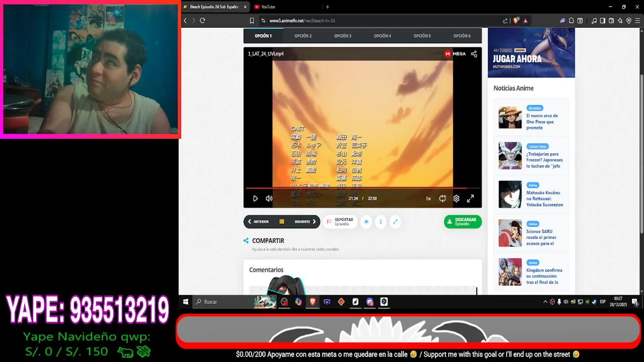Screen dimensions: 644x362
Task: Click the COMPARTIR share icon
Action: (x=246, y=241)
